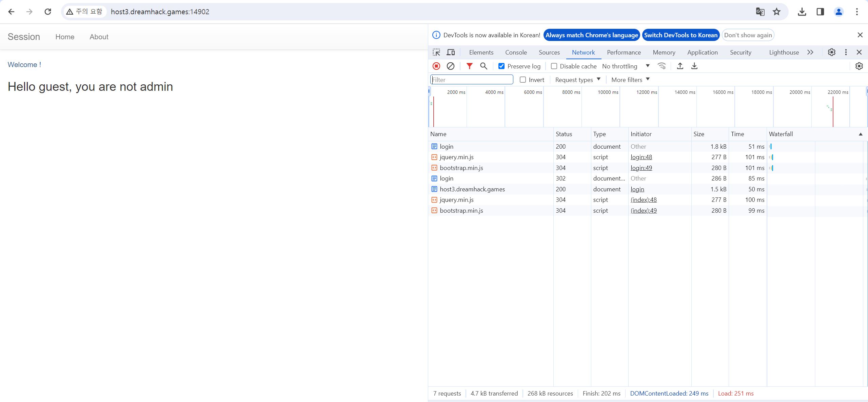Expand the More filters dropdown
This screenshot has width=868, height=402.
point(630,80)
